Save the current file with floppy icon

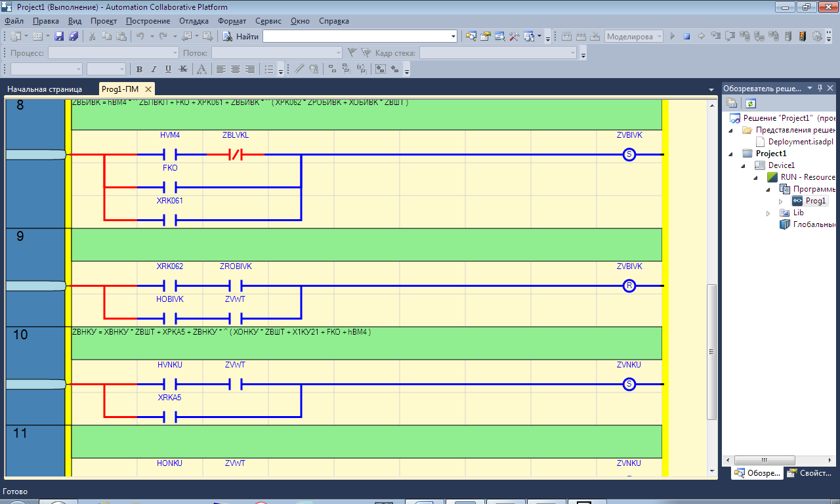(59, 37)
